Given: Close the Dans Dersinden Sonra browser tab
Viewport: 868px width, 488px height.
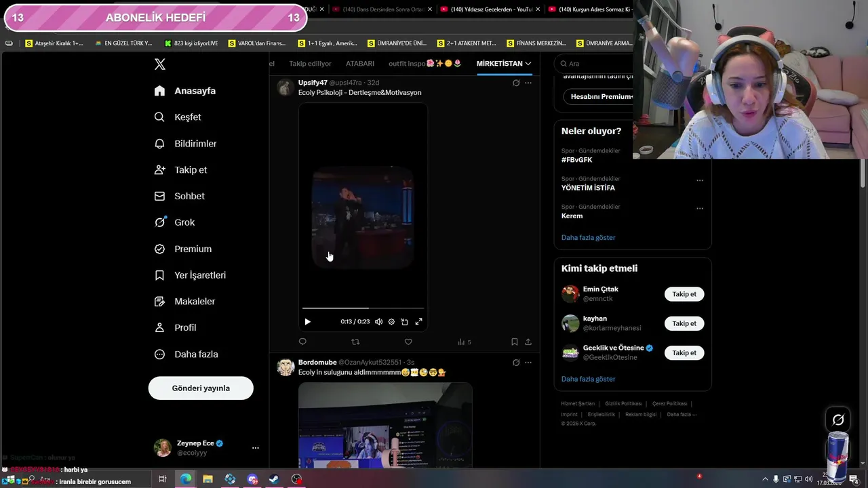Looking at the screenshot, I should coord(431,9).
